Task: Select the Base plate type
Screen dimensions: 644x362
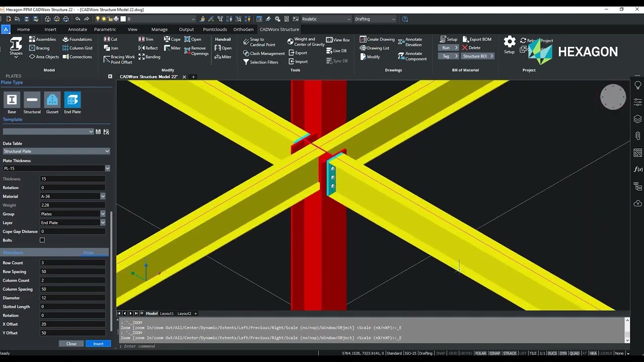Action: [x=12, y=103]
